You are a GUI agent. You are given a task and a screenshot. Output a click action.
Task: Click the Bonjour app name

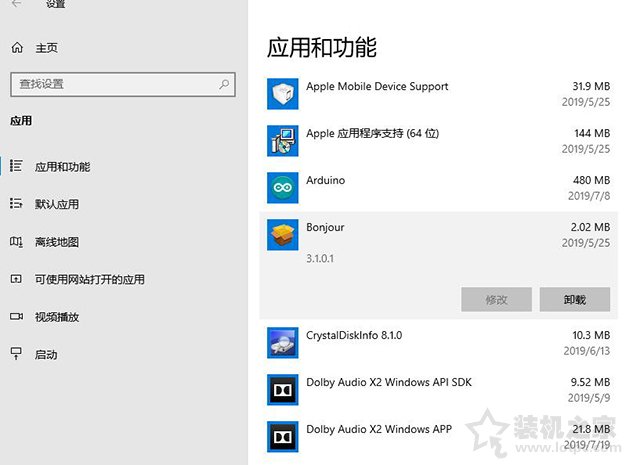(325, 228)
